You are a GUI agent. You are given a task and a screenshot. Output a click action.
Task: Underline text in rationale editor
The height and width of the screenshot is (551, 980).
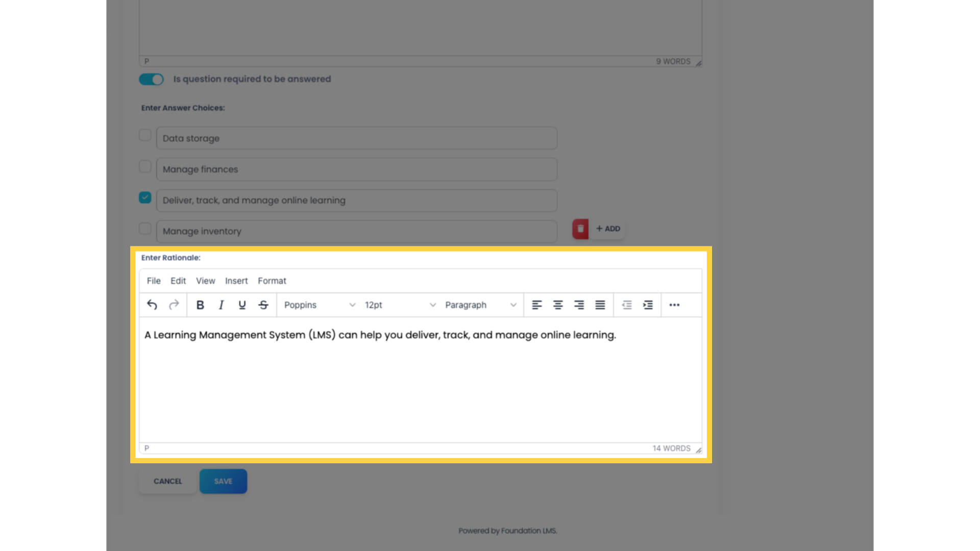tap(242, 305)
